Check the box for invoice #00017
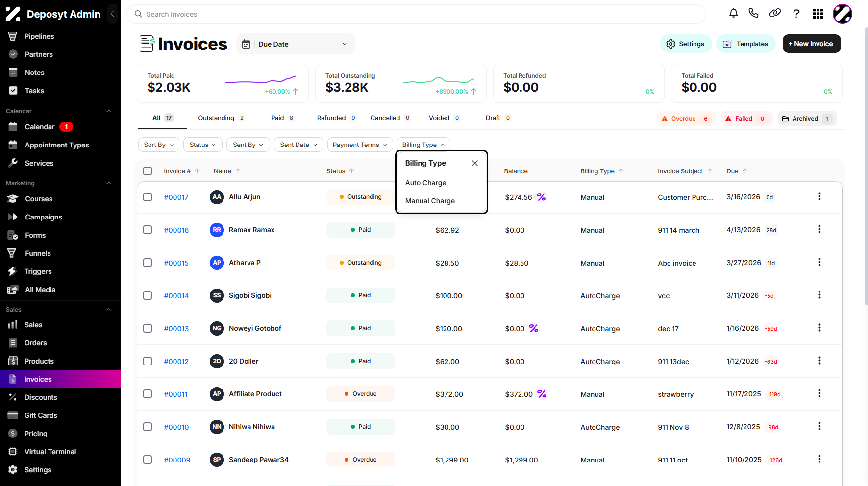 pos(148,197)
